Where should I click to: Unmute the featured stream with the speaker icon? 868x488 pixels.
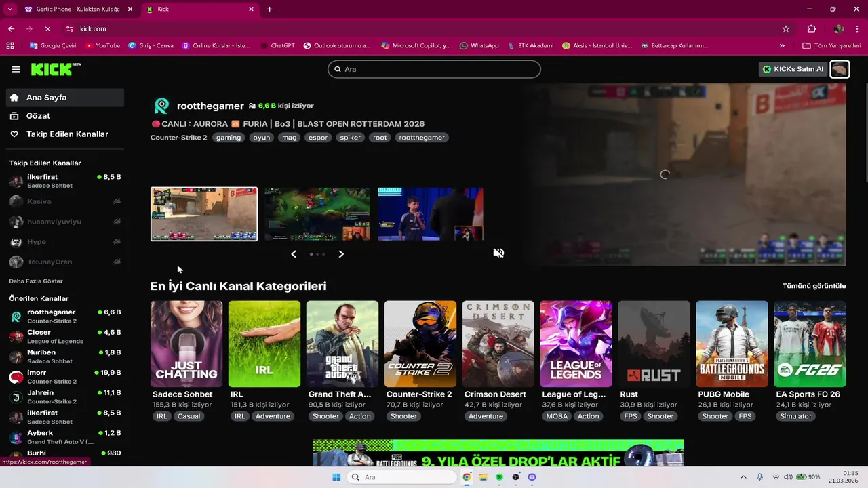point(498,253)
